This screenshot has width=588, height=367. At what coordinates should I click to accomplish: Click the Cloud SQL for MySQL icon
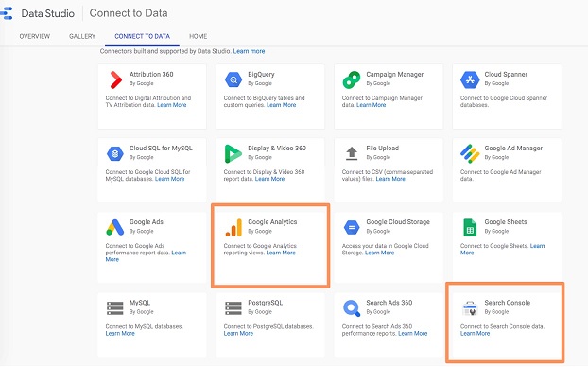115,154
